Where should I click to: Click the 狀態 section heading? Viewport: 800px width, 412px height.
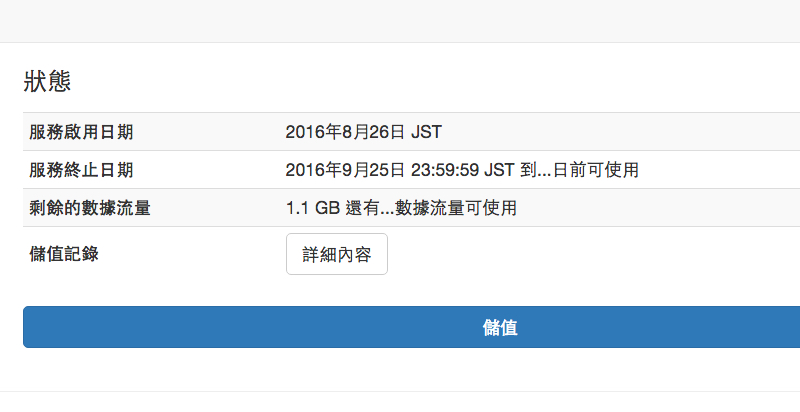click(x=47, y=82)
